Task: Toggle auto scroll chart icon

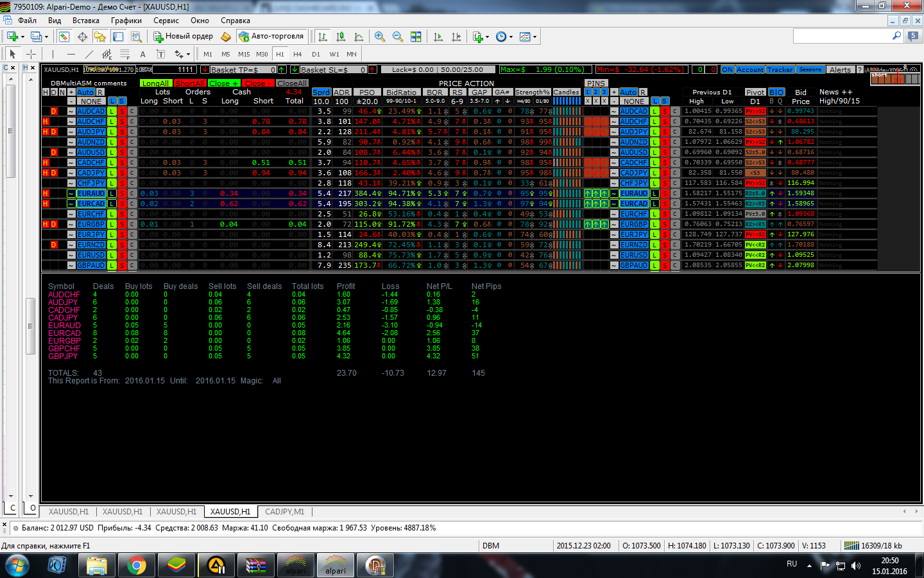Action: [438, 37]
